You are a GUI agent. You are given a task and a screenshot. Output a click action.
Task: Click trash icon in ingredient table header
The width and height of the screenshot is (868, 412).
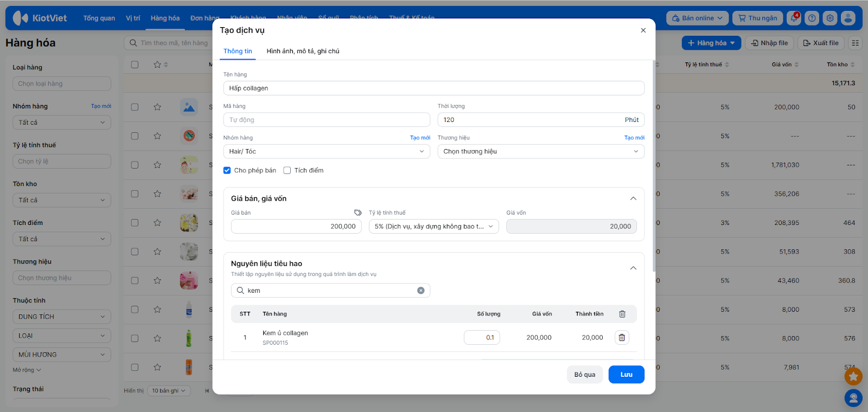tap(622, 314)
